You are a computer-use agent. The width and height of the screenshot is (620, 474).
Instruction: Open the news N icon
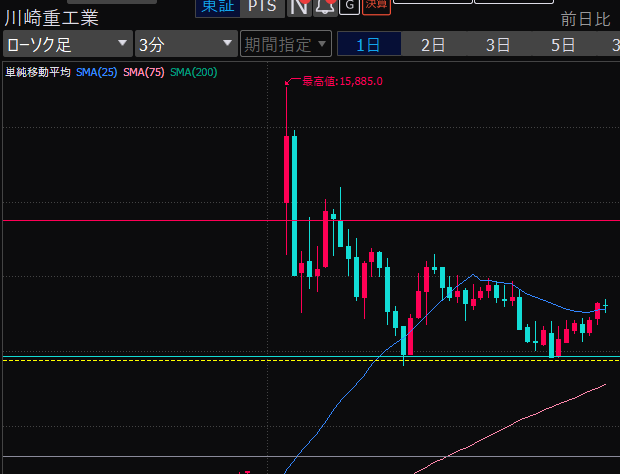point(298,6)
